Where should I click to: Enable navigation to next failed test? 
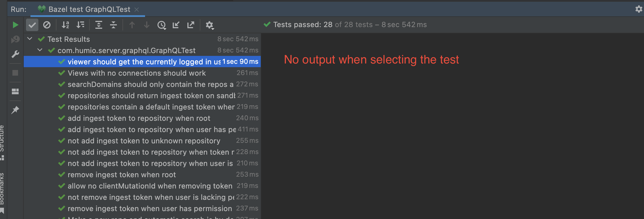tap(146, 25)
